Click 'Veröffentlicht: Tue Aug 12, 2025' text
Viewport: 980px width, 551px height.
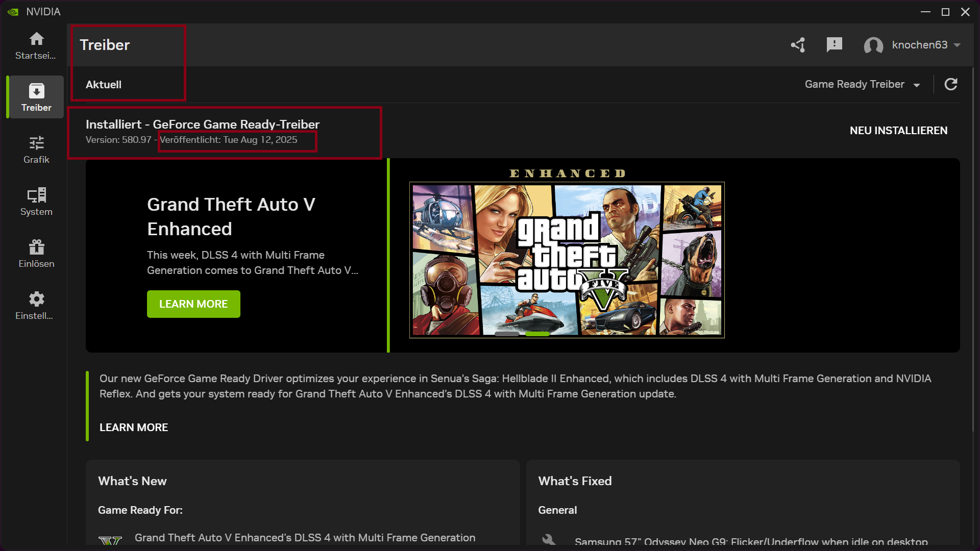(229, 140)
